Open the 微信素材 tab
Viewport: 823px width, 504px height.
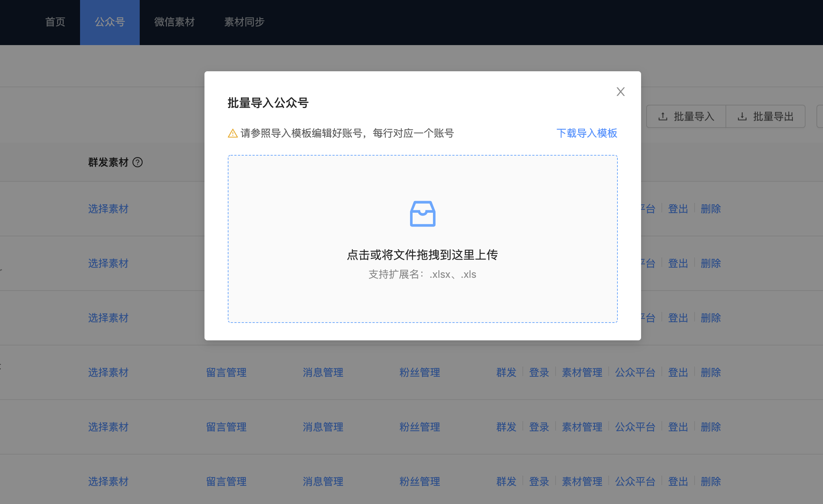(174, 22)
